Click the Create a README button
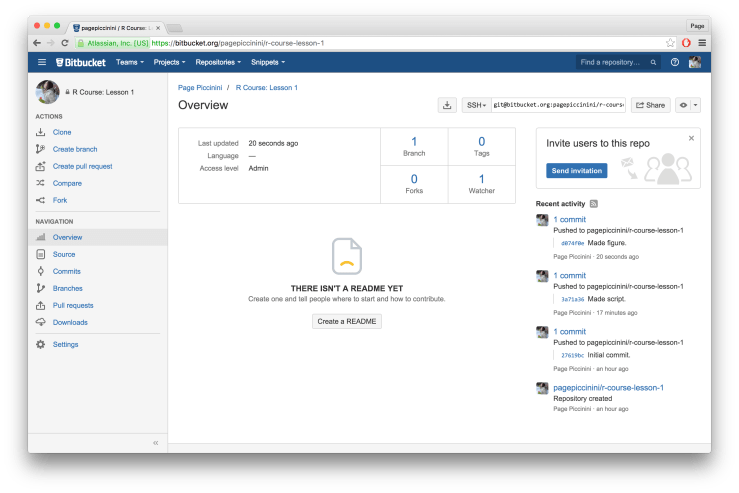 pos(348,321)
